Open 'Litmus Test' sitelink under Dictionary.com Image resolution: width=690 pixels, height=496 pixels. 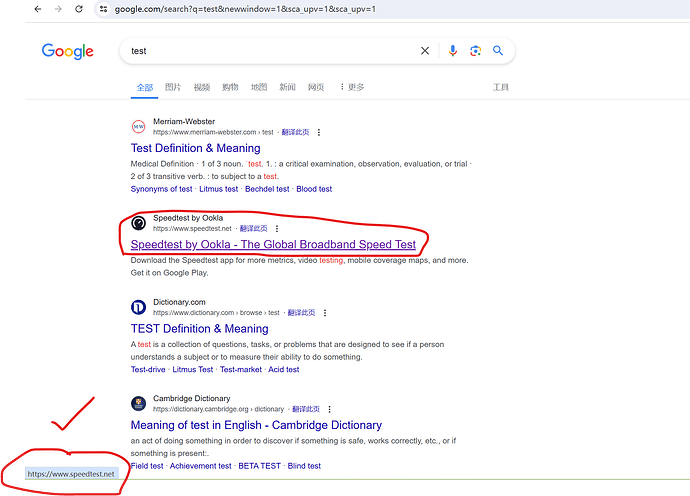click(193, 370)
